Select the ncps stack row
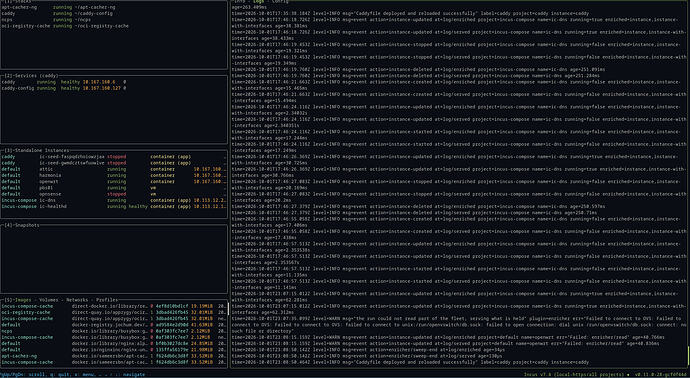 114,20
